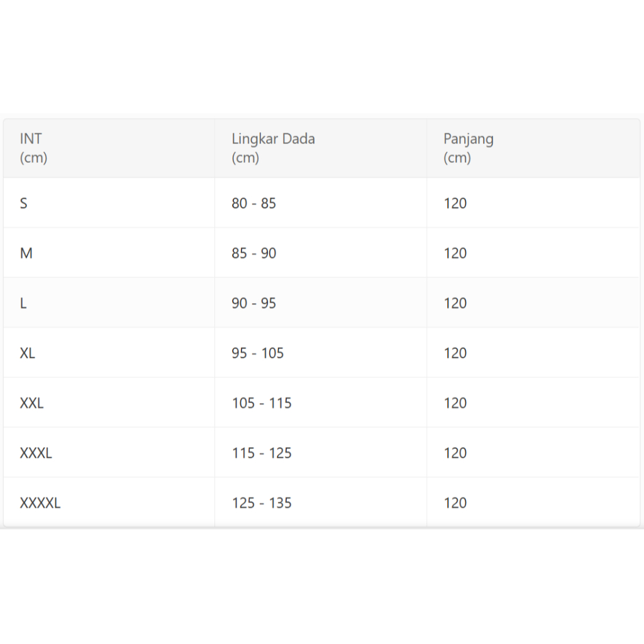Click the INT (cm) column header

click(x=34, y=148)
